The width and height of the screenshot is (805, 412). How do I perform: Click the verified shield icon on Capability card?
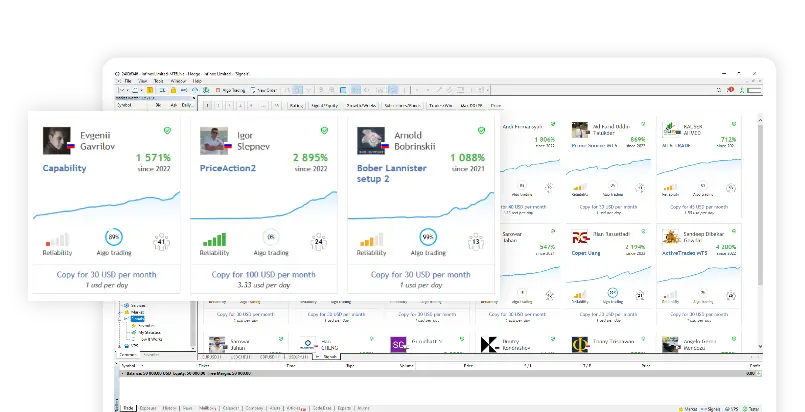pos(166,131)
